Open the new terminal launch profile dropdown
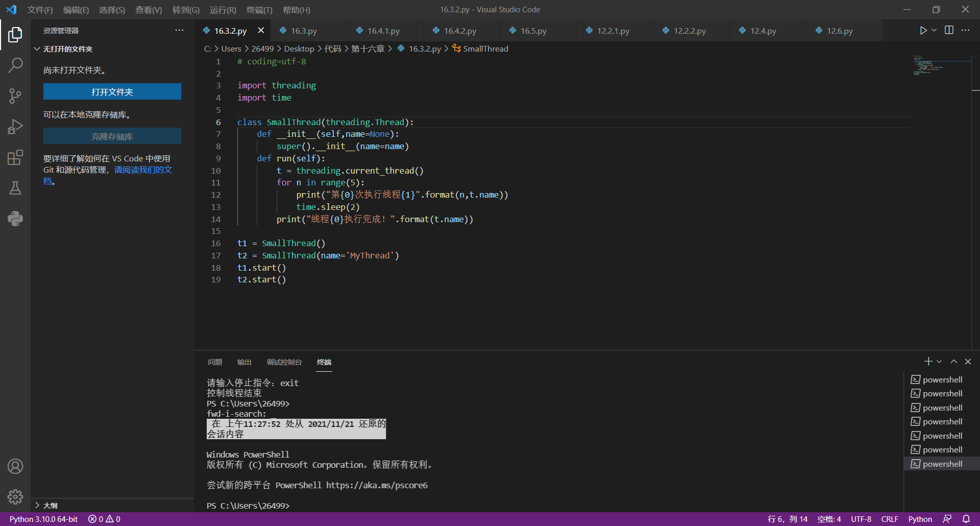This screenshot has height=526, width=980. coord(939,362)
